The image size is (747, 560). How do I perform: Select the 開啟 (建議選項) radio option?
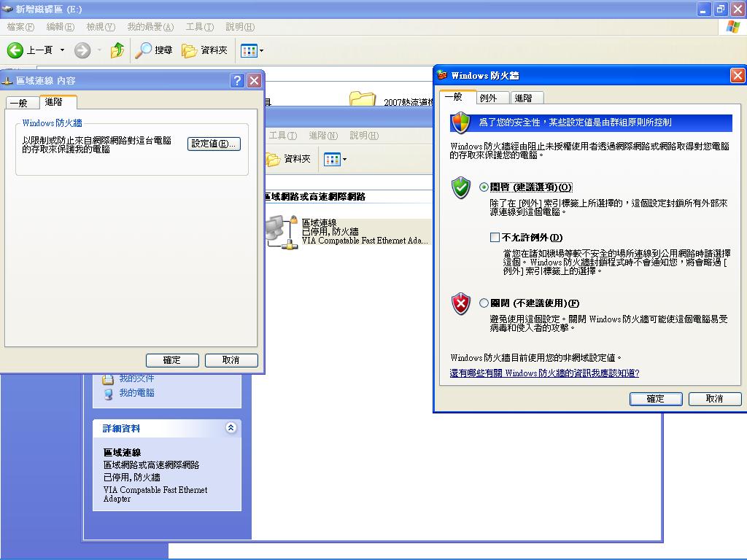pos(483,187)
